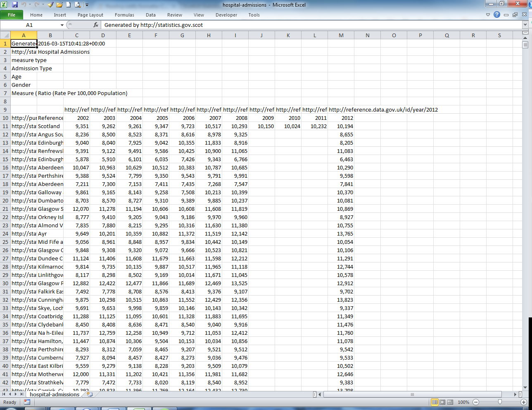Open the Name Box dropdown arrow
The height and width of the screenshot is (410, 532).
[62, 25]
